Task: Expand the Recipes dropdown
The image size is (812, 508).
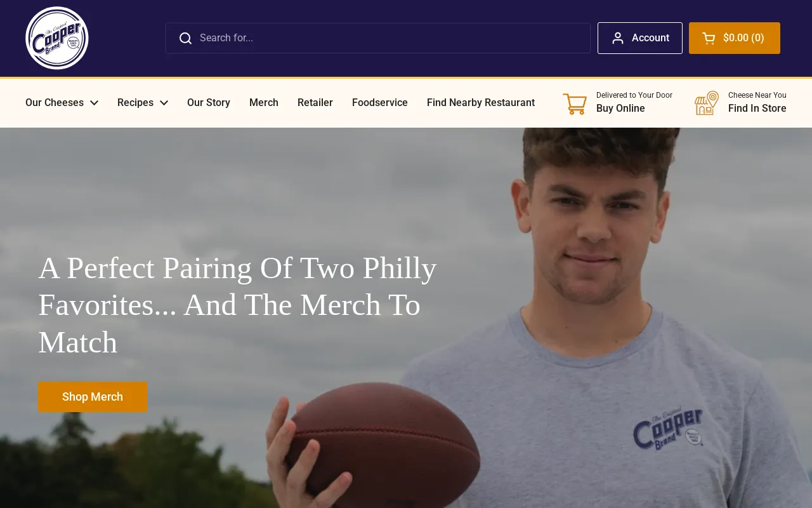Action: coord(135,102)
